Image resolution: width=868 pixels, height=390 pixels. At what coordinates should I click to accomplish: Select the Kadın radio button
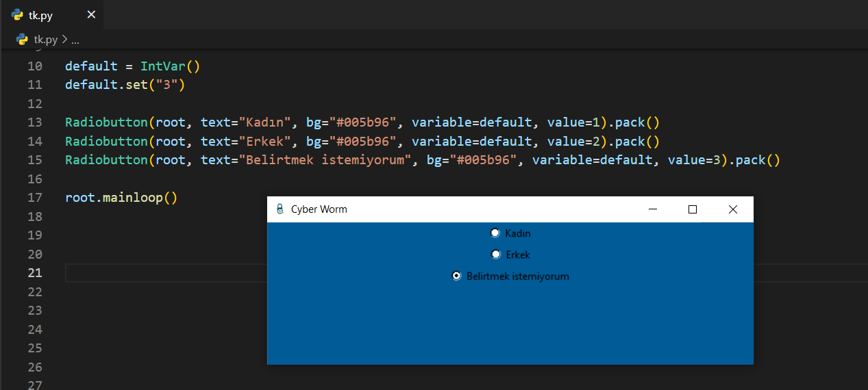[495, 233]
